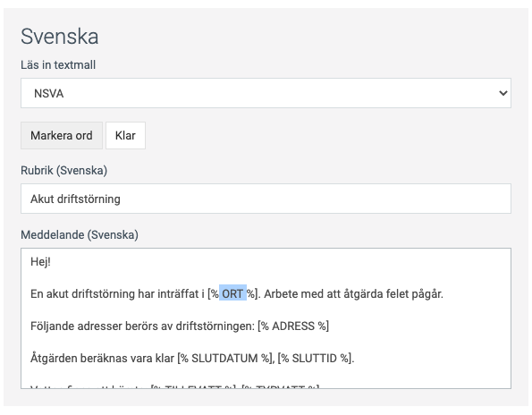Screen dimensions: 532x415
Task: Click the NSVA selected value text
Action: [49, 93]
